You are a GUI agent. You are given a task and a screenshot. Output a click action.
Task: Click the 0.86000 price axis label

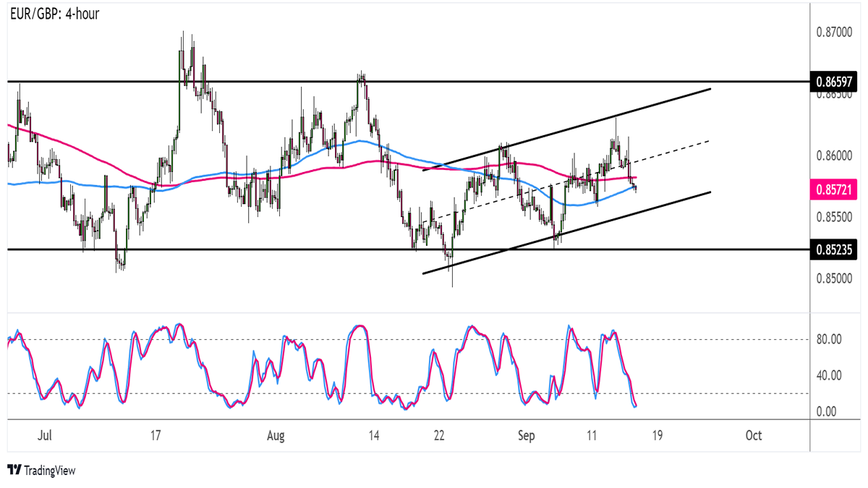(835, 156)
